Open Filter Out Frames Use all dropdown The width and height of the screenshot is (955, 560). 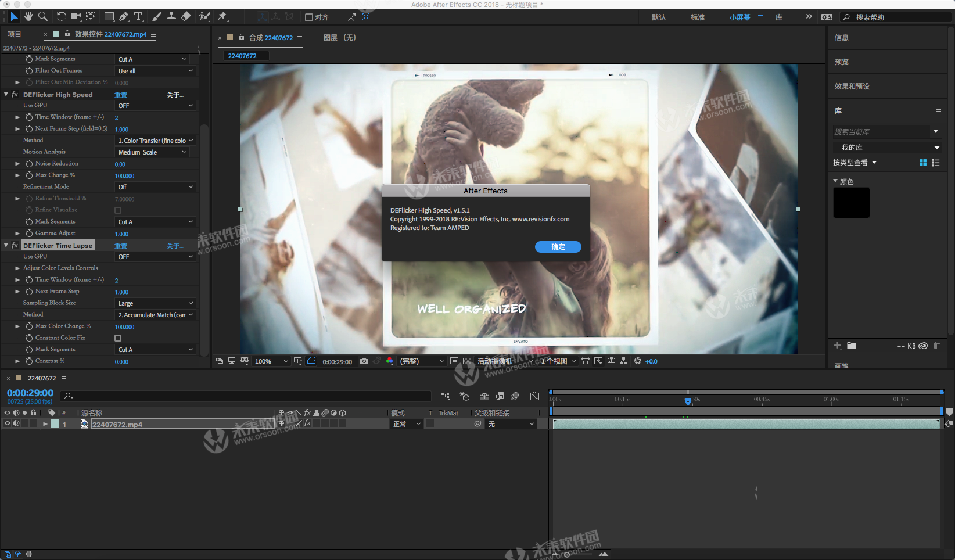[x=156, y=71]
